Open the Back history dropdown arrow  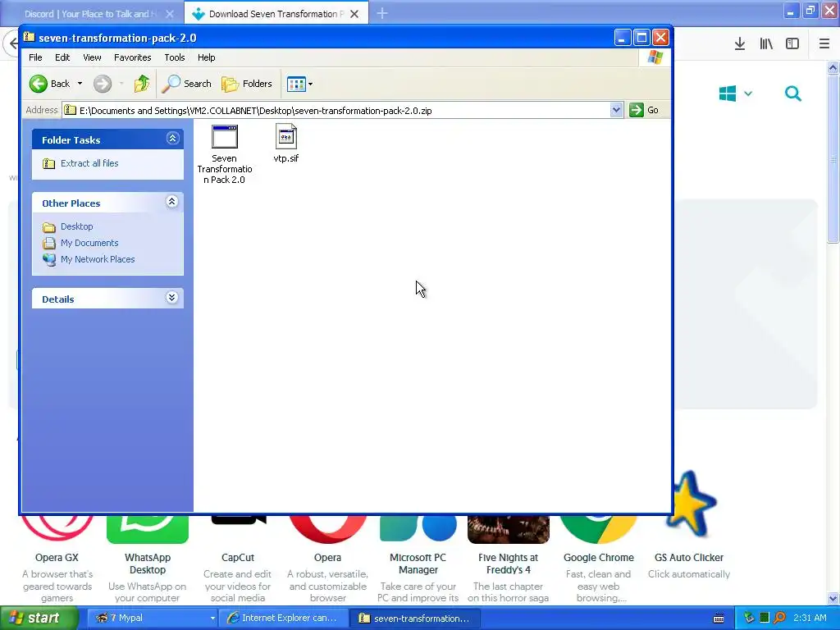click(x=80, y=84)
